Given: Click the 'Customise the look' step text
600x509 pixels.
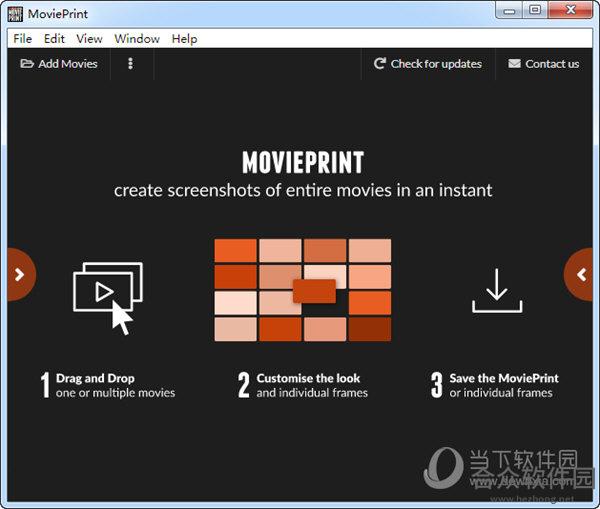Looking at the screenshot, I should [x=308, y=378].
